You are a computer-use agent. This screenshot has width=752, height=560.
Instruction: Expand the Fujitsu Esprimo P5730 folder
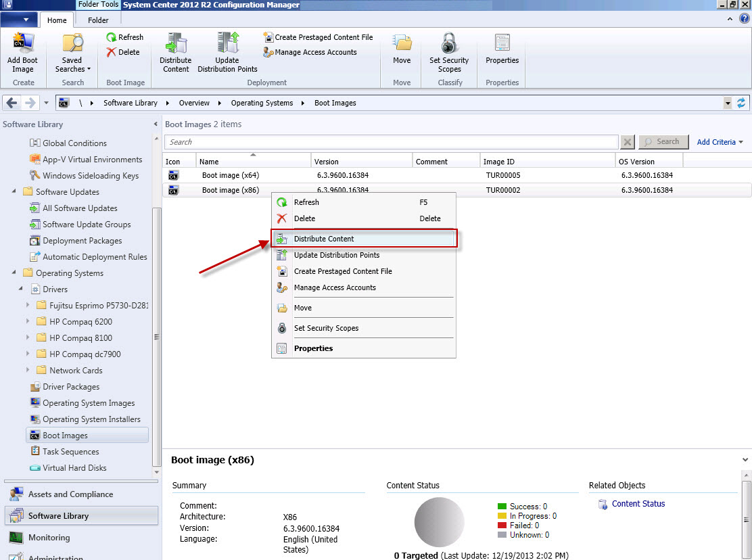coord(28,305)
